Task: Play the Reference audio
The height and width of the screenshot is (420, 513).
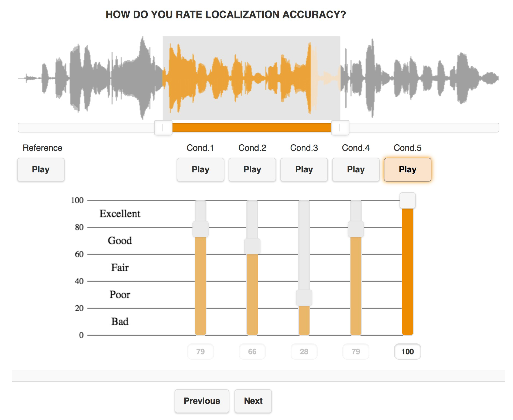Action: [x=41, y=170]
